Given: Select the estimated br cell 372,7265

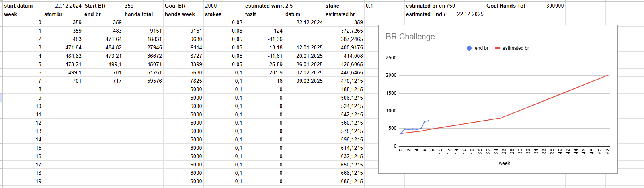Looking at the screenshot, I should click(344, 31).
